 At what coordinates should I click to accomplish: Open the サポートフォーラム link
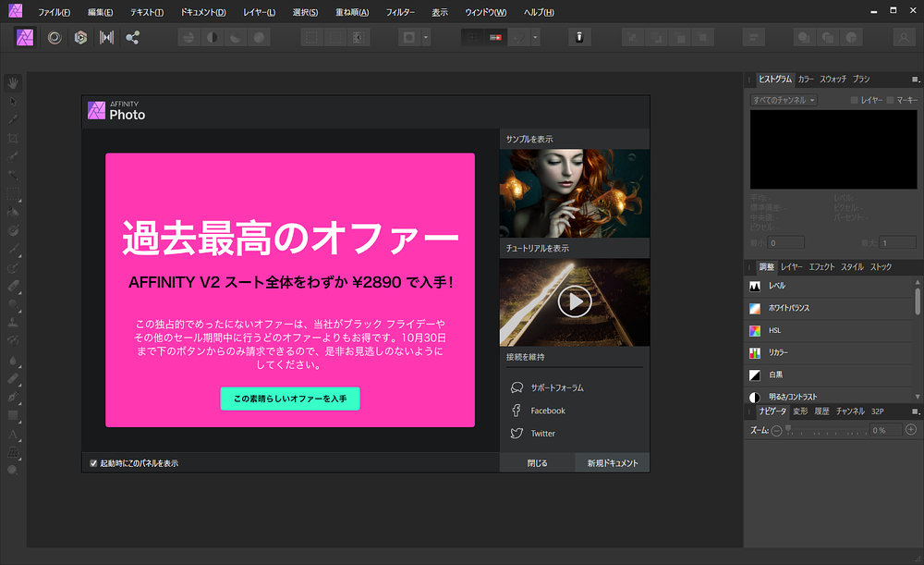(557, 387)
